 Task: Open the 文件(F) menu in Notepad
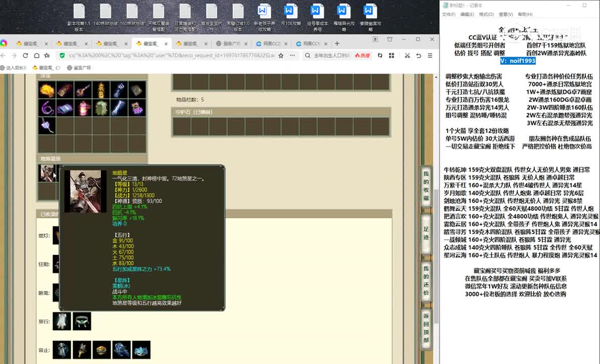tap(448, 14)
